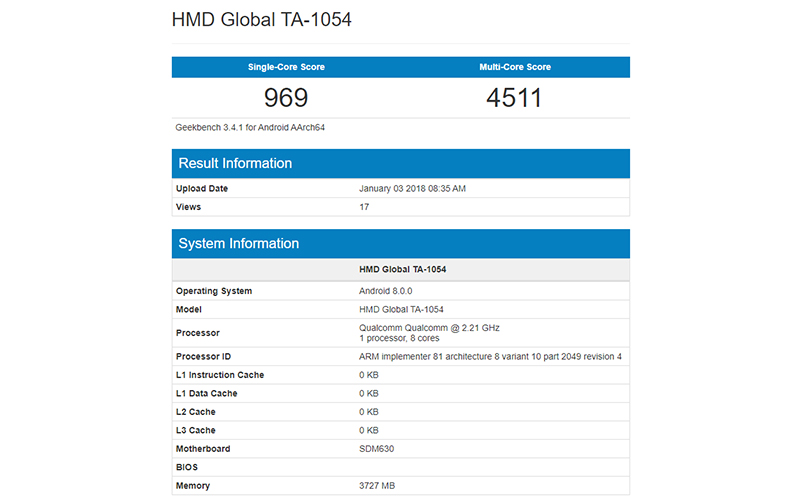Image resolution: width=800 pixels, height=500 pixels.
Task: Click the System Information section header
Action: [401, 243]
